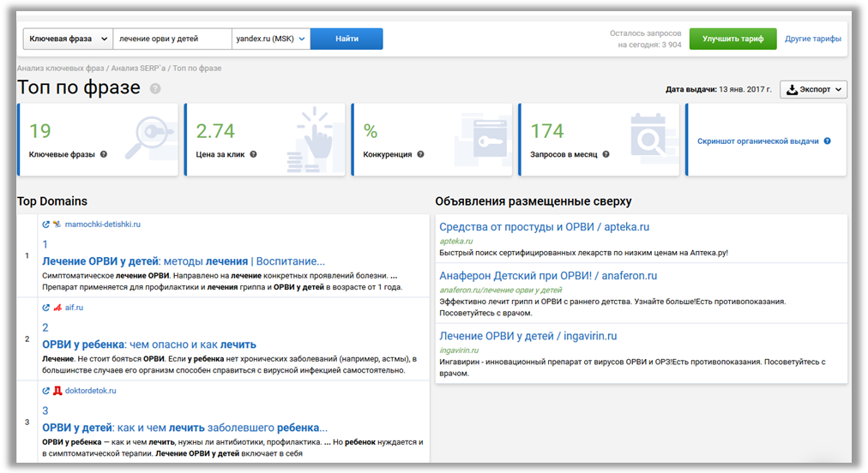This screenshot has height=473, width=868.
Task: Click help icon beside Ключевые фразы
Action: click(x=104, y=154)
